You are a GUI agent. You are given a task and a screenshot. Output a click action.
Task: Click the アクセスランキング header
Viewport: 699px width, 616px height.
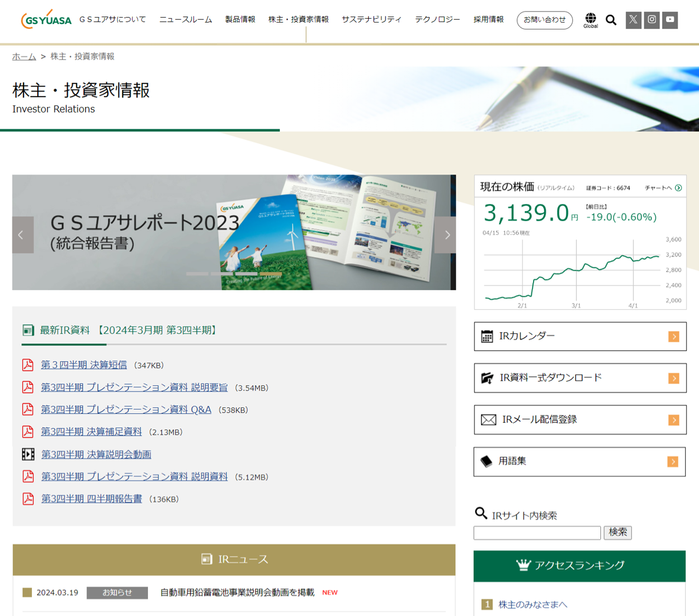pos(580,566)
